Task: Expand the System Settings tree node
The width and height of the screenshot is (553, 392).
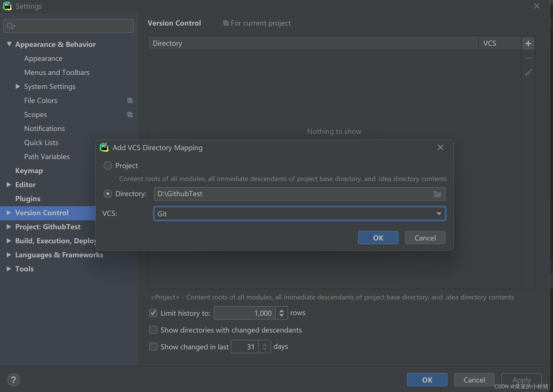Action: [18, 86]
